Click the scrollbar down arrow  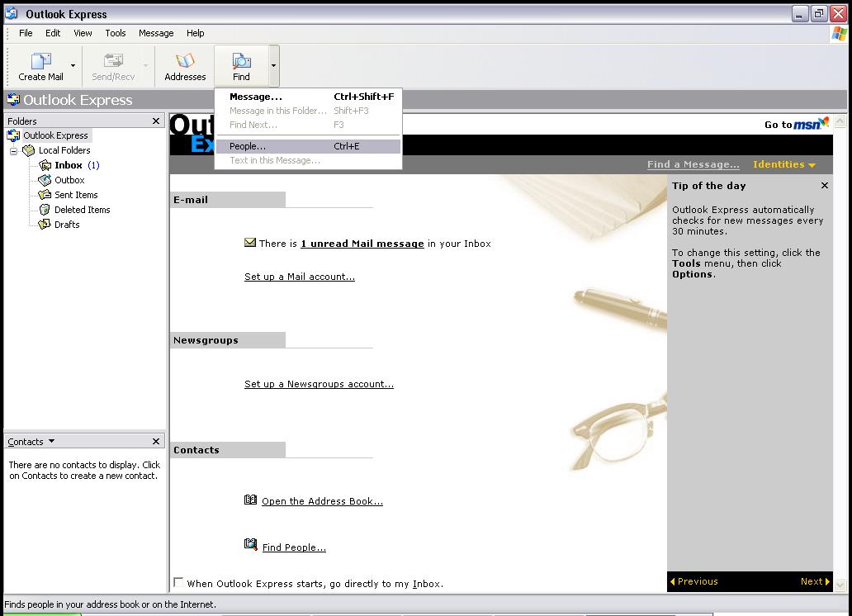click(840, 585)
